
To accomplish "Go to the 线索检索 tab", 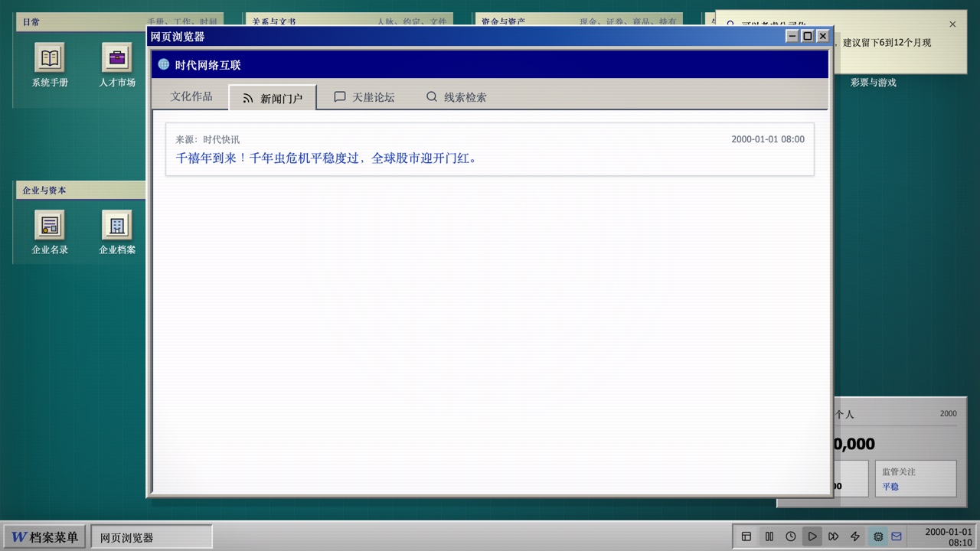I will coord(456,97).
